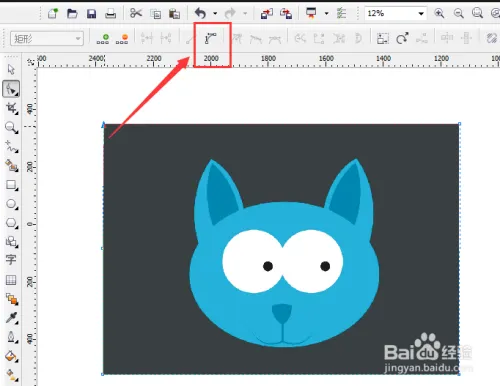
Task: Click the highlighted Convert to curve icon
Action: [x=211, y=39]
